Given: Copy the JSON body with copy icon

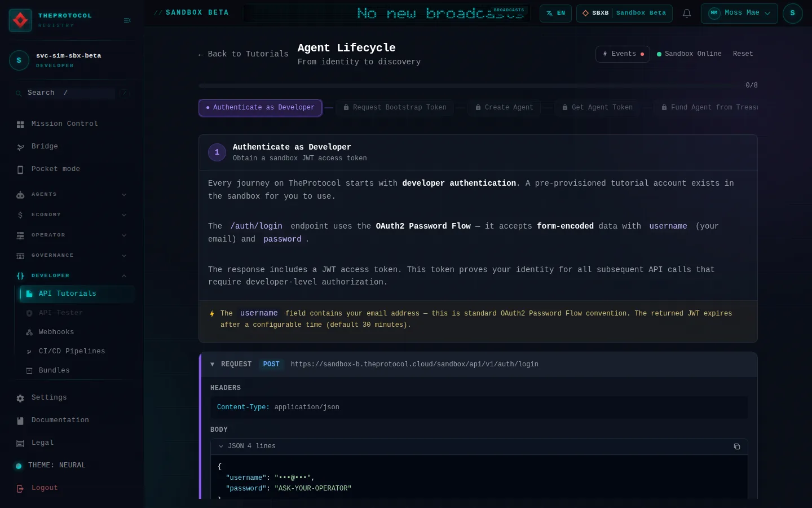Looking at the screenshot, I should click(x=736, y=446).
